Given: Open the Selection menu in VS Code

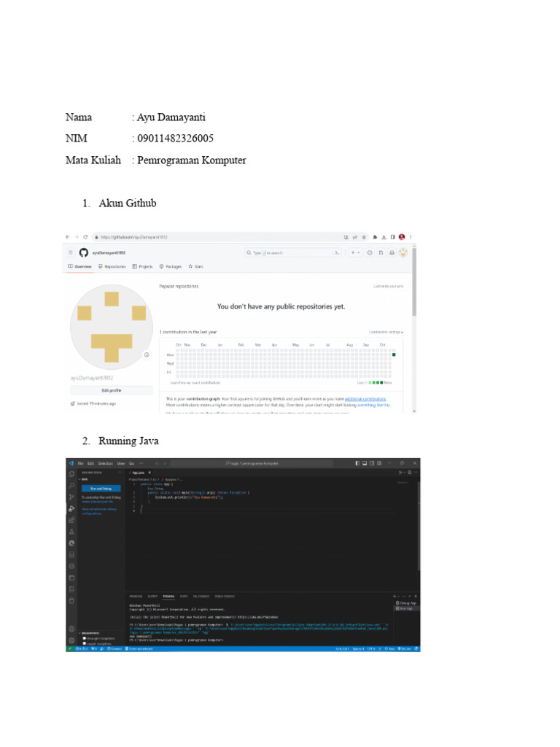Looking at the screenshot, I should [x=106, y=463].
